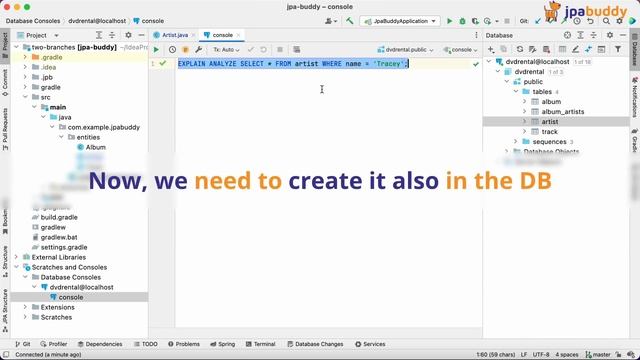Click Database Consoles breadcrumb
The width and height of the screenshot is (640, 360).
[x=33, y=21]
